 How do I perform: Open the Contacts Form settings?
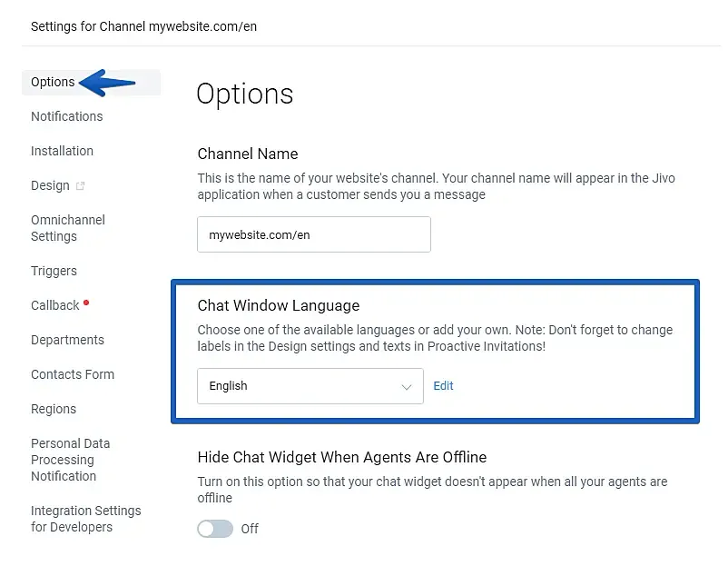pos(73,374)
